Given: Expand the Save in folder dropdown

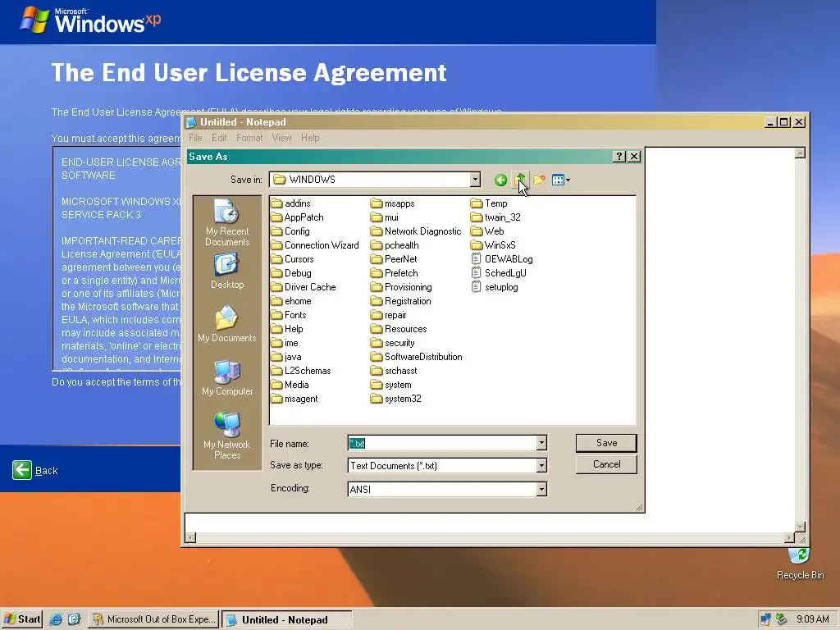Looking at the screenshot, I should pyautogui.click(x=475, y=180).
